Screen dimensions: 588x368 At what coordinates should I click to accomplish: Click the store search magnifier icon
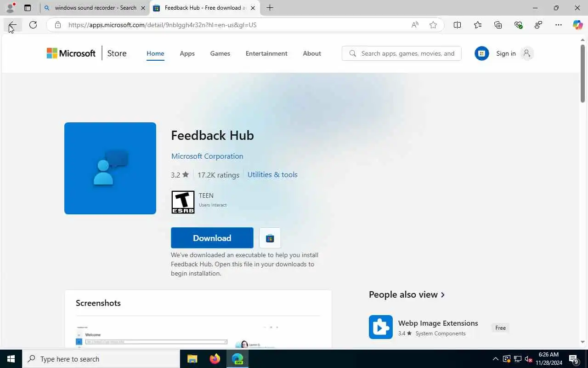point(352,53)
